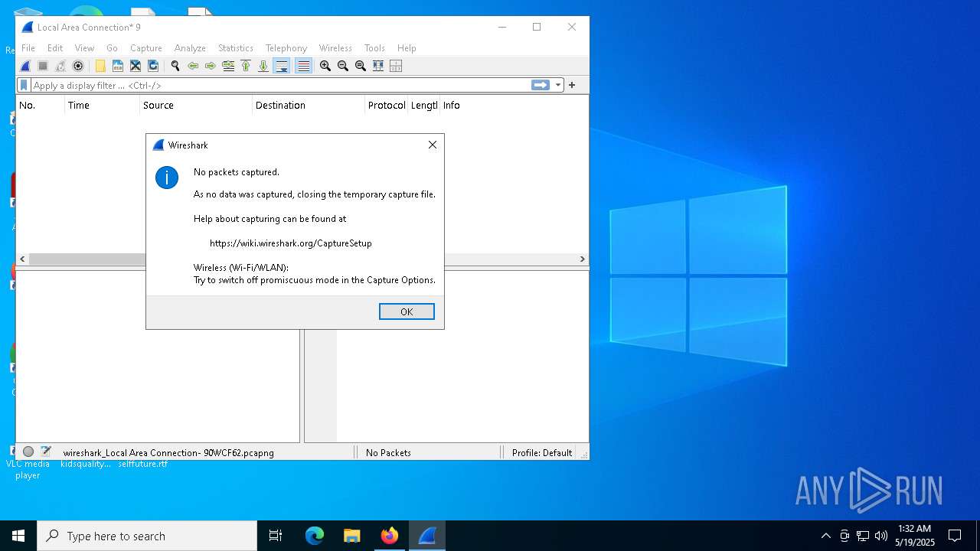This screenshot has width=980, height=551.
Task: Click the horizontal scrollbar right arrow
Action: [x=583, y=259]
